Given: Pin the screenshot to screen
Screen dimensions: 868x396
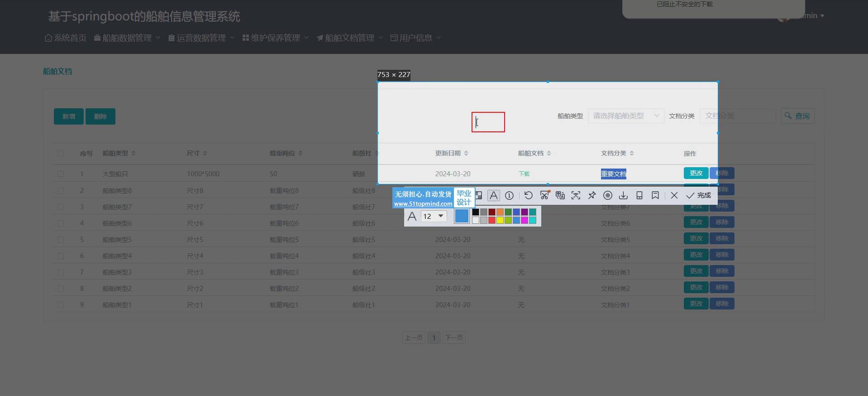Looking at the screenshot, I should point(592,195).
